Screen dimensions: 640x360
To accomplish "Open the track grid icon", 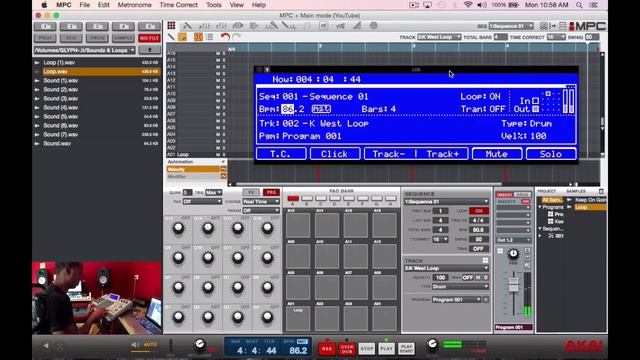I will tap(485, 260).
